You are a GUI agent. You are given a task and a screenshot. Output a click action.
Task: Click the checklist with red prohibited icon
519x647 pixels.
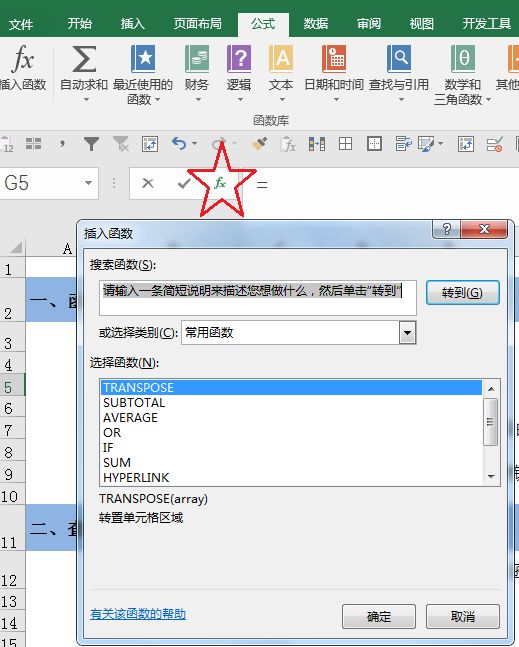[x=494, y=144]
